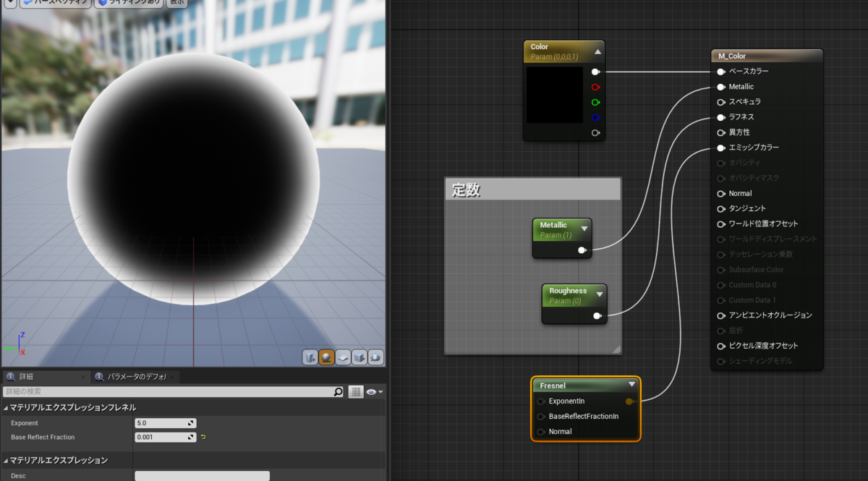Screen dimensions: 868x481
Task: Click the スペキュラ input pin on M_Color
Action: pos(721,102)
